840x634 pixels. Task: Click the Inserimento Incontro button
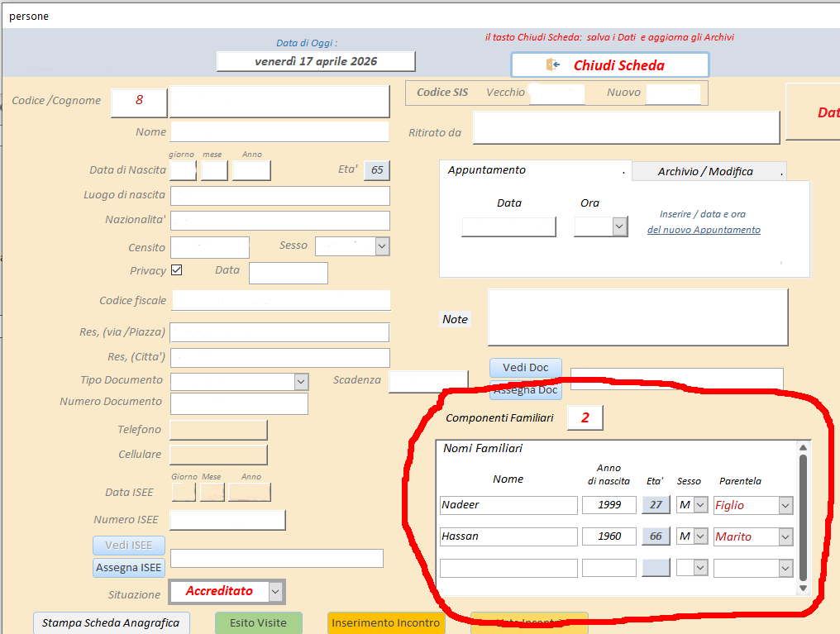tap(385, 623)
